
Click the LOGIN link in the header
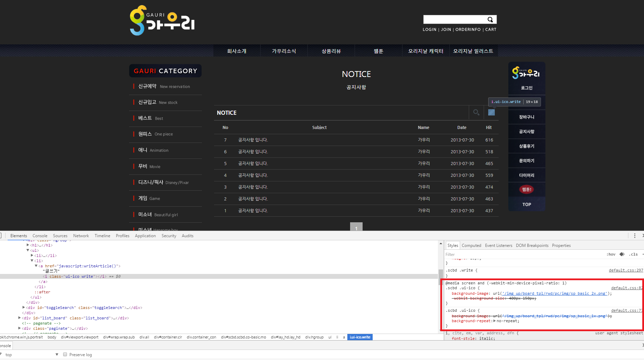(x=430, y=29)
